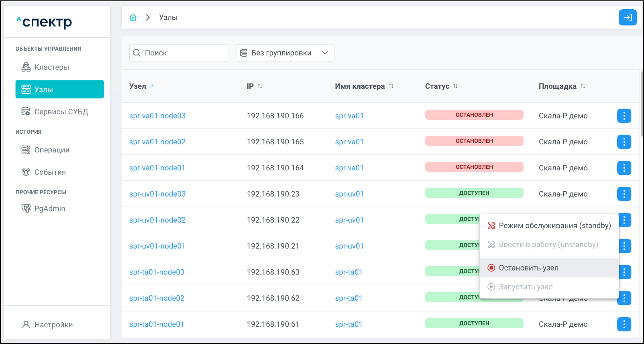Open Настройки in the sidebar
This screenshot has width=644, height=344.
point(53,325)
